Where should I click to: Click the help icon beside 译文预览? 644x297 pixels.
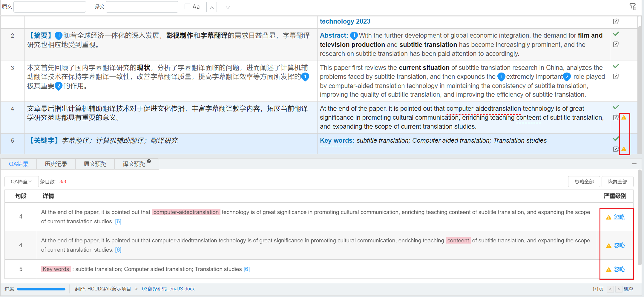click(149, 161)
